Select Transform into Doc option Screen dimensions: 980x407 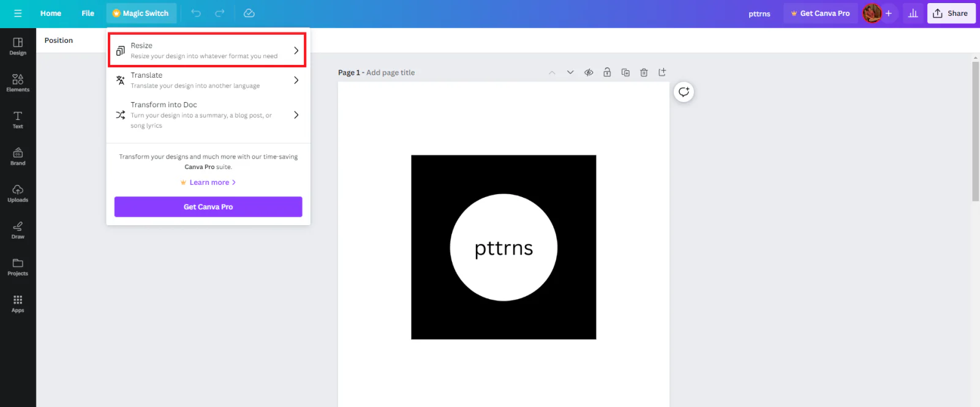(207, 115)
